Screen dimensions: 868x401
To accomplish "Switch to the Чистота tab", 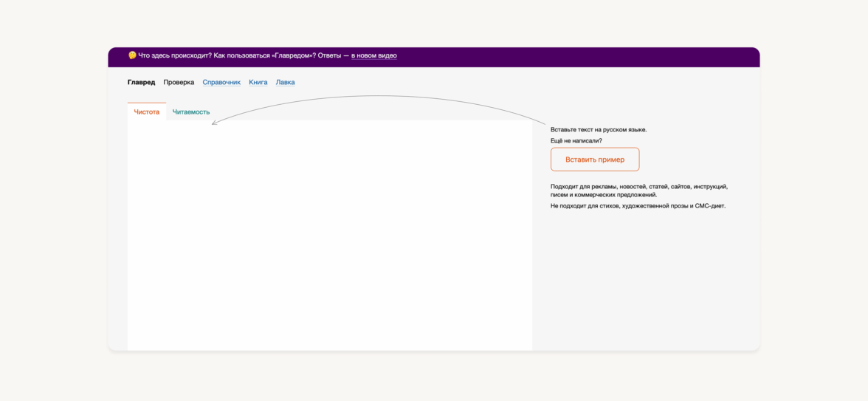I will [146, 112].
